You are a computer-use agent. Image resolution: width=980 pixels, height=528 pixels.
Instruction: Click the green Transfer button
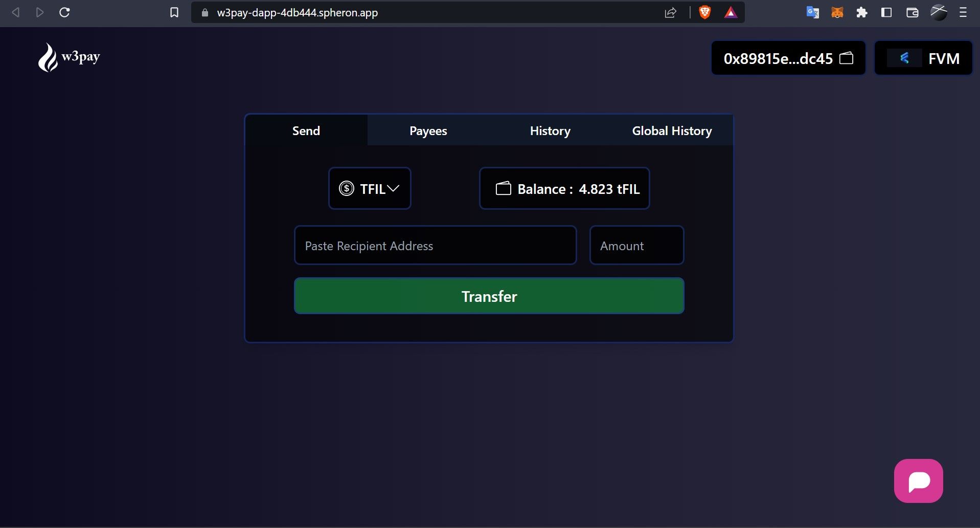489,296
